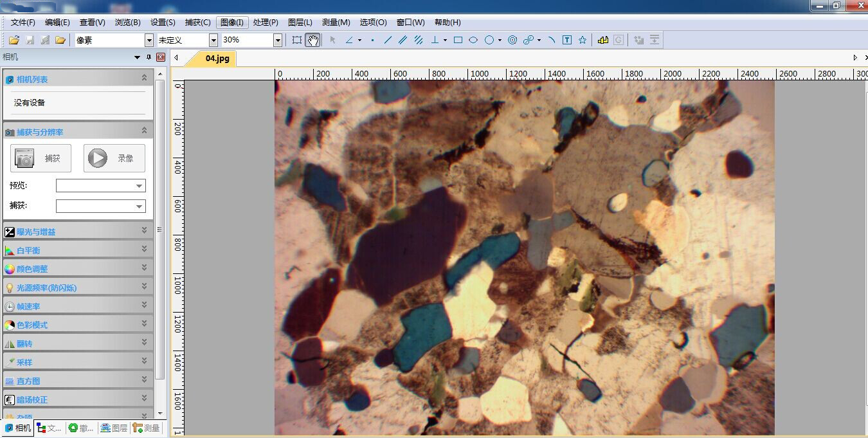
Task: Switch to the 图层 panel tab
Action: [x=114, y=428]
